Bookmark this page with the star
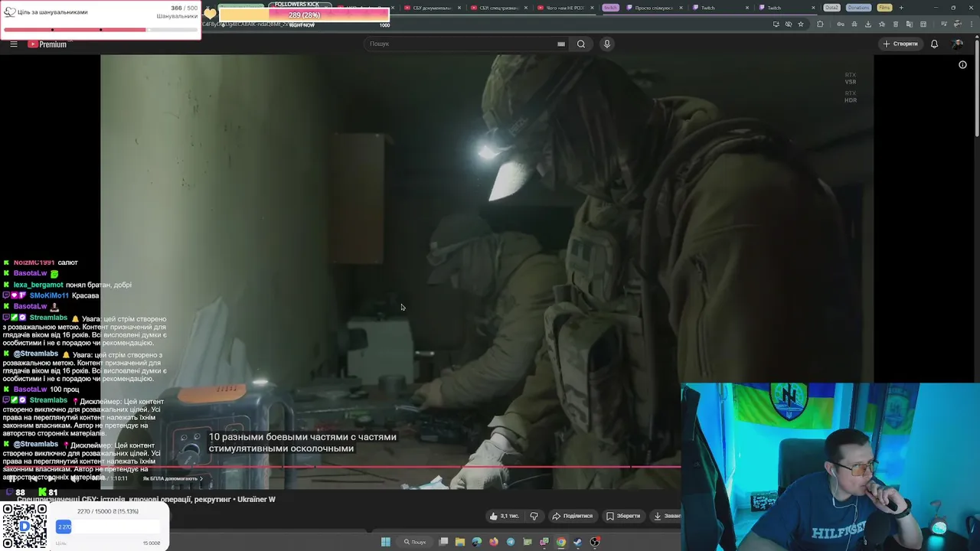The image size is (980, 551). click(801, 24)
